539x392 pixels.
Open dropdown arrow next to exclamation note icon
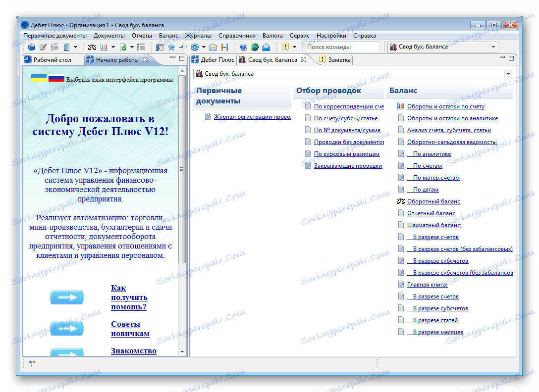294,47
